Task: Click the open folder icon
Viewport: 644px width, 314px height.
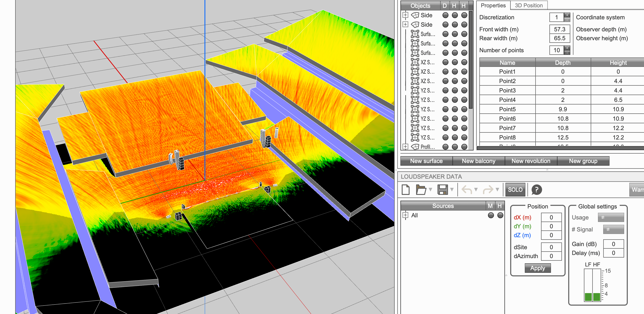Action: [421, 190]
